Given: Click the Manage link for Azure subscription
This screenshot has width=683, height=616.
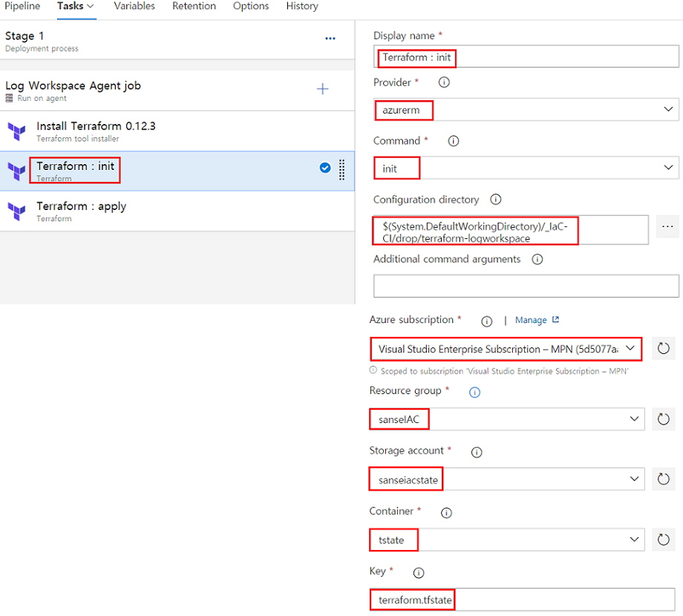Looking at the screenshot, I should [537, 320].
